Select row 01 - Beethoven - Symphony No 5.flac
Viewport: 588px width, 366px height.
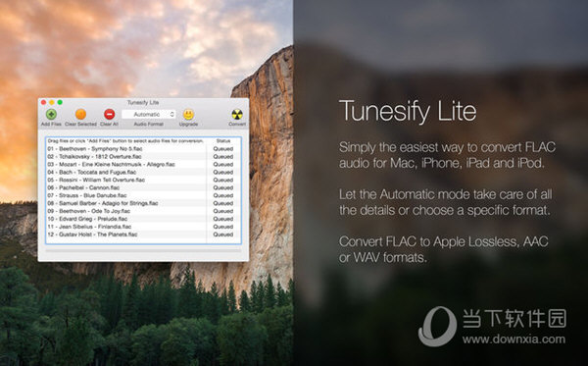pyautogui.click(x=144, y=148)
